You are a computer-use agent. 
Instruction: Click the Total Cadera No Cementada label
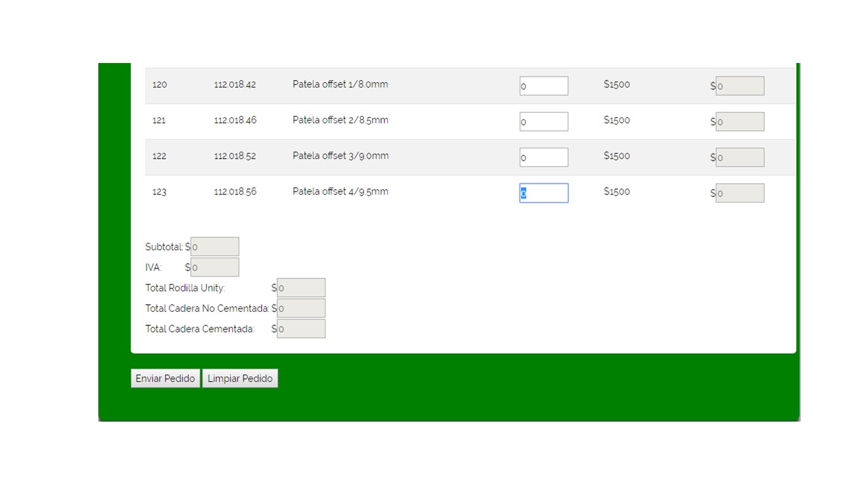(x=208, y=308)
